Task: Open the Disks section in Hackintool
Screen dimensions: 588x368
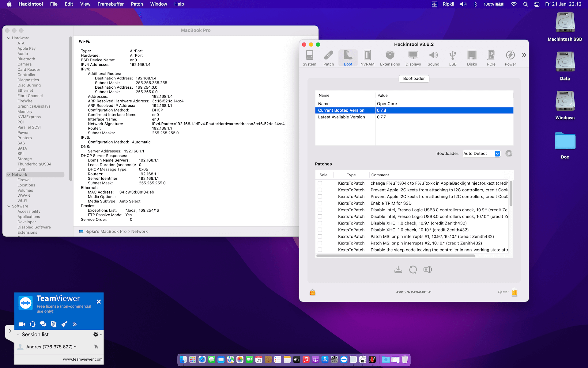Action: [x=472, y=58]
